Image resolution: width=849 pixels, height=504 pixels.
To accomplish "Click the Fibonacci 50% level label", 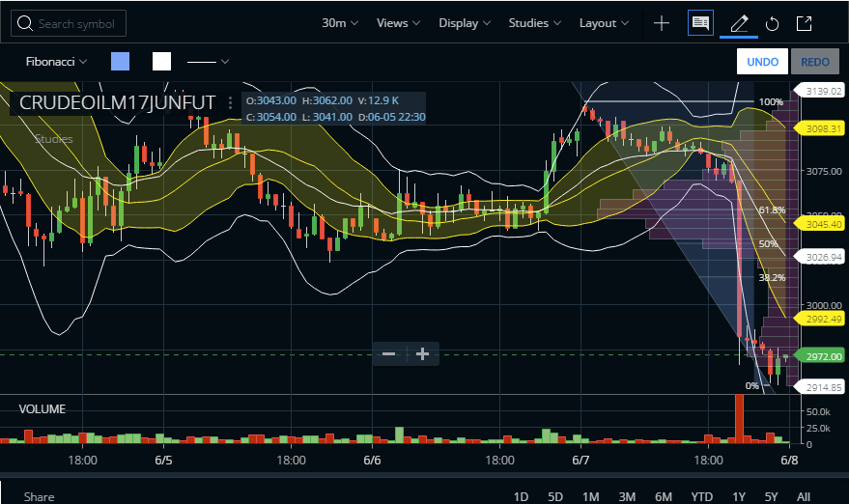I will click(x=768, y=244).
